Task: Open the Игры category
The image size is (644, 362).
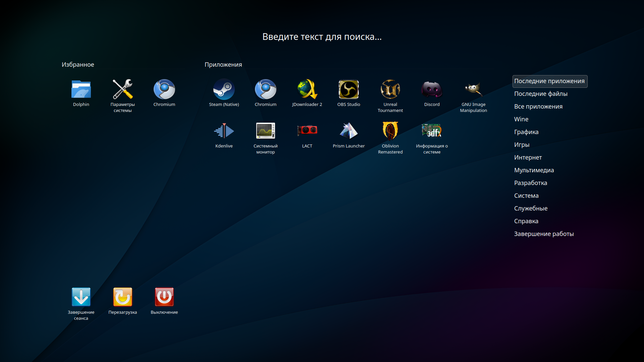Action: [x=522, y=145]
